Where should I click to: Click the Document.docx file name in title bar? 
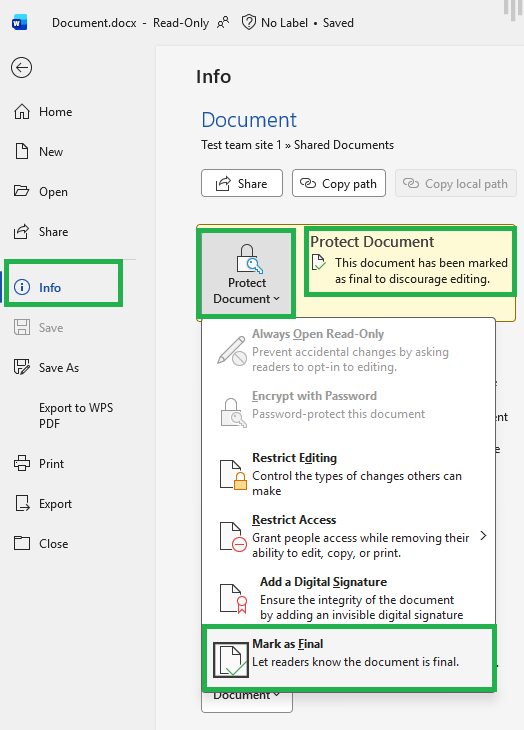(x=94, y=22)
